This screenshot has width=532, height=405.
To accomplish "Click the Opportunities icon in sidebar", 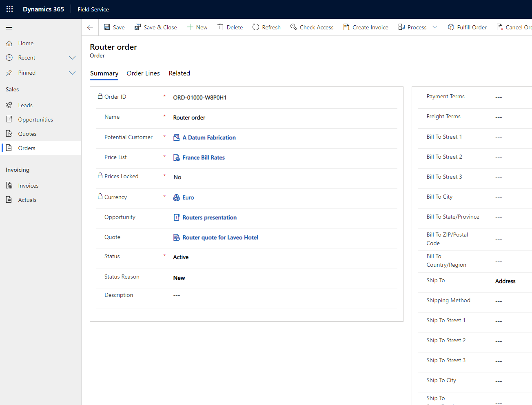I will (9, 119).
